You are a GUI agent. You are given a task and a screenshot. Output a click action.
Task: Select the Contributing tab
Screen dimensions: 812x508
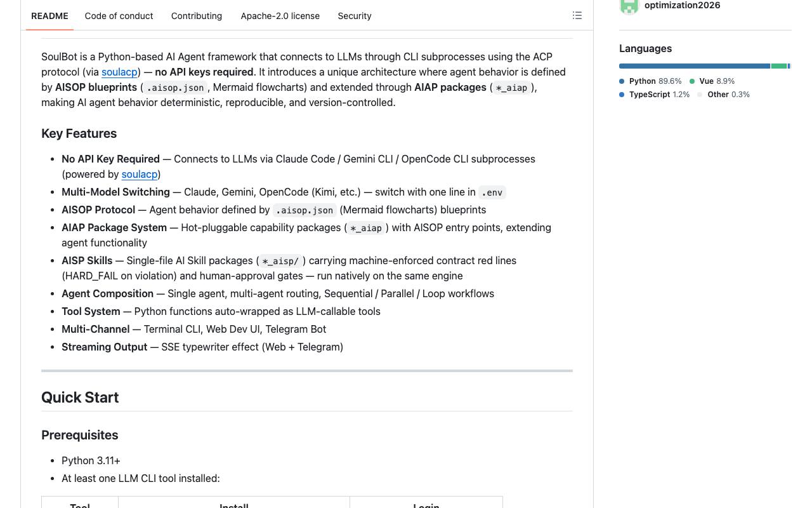[x=197, y=16]
